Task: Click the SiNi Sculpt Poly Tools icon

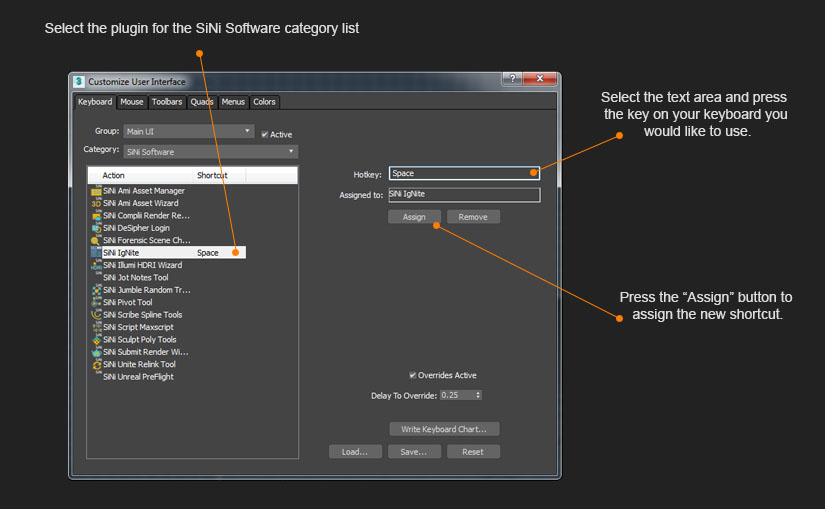Action: (96, 340)
